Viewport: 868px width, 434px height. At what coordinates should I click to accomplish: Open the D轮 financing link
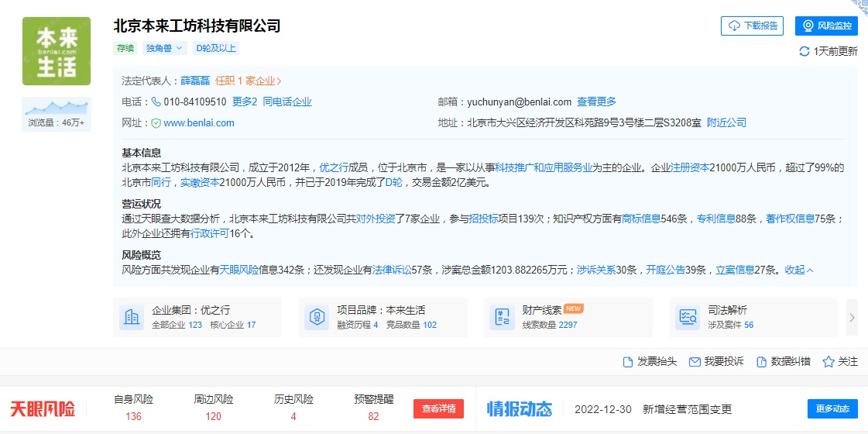coord(394,182)
